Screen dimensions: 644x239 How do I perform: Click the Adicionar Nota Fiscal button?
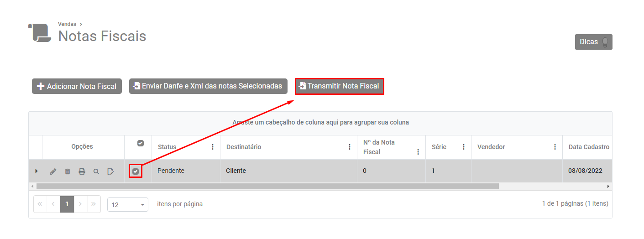click(77, 86)
